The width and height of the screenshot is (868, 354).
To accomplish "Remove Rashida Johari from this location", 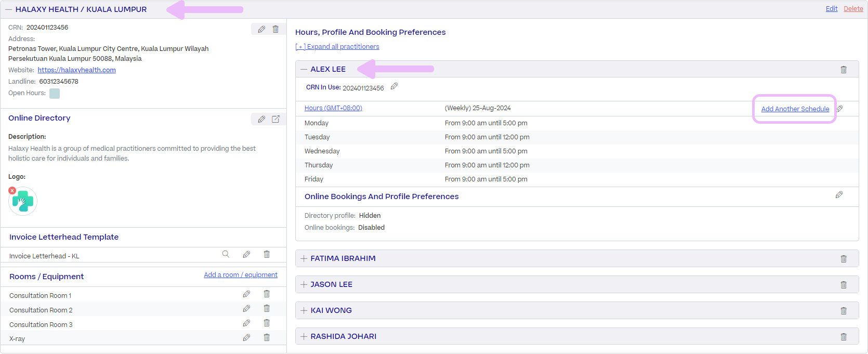I will point(844,337).
